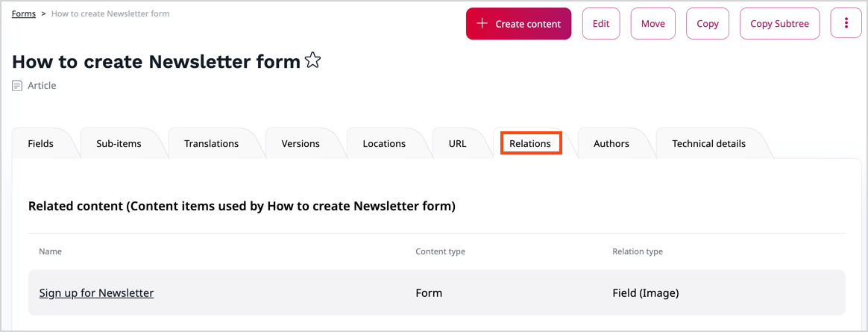
Task: Open the Fields tab
Action: click(40, 143)
